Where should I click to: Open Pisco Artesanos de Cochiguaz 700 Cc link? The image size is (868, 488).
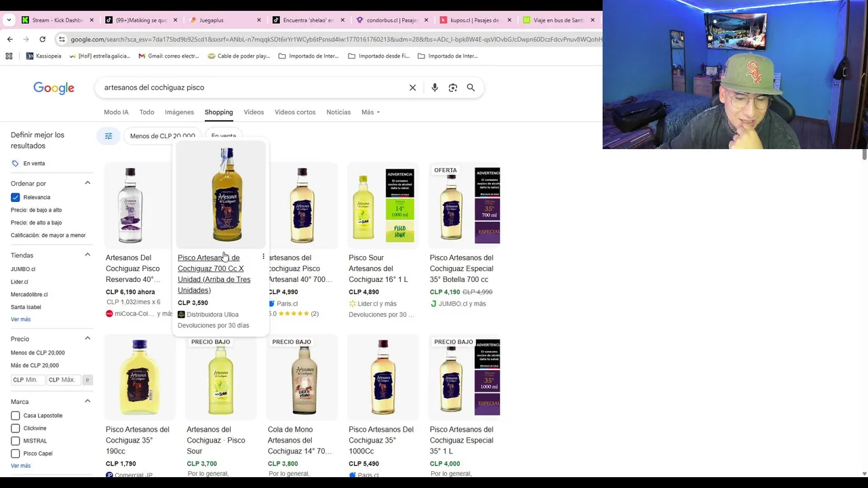214,274
